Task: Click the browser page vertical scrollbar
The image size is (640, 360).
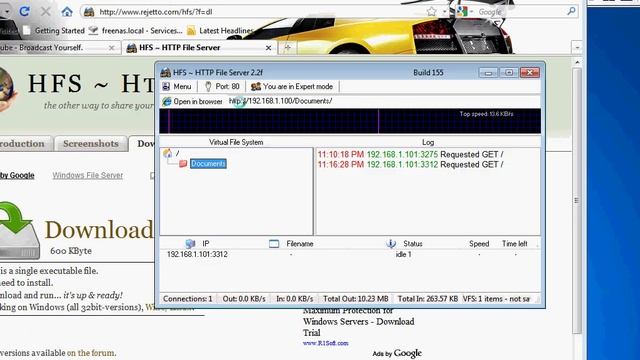Action: coord(577,200)
